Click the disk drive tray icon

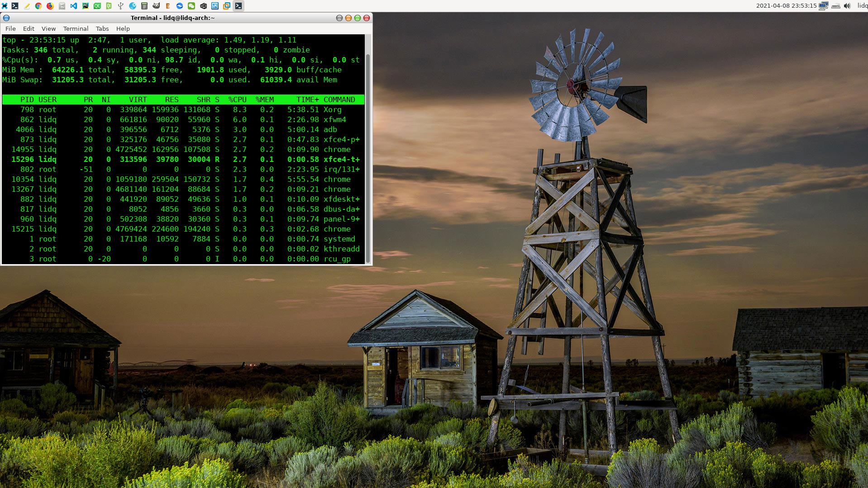point(836,6)
